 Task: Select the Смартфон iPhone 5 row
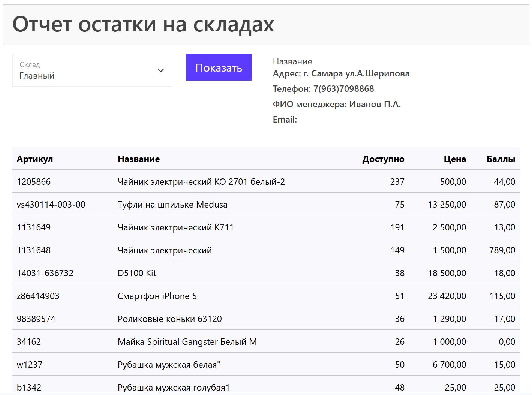(157, 296)
